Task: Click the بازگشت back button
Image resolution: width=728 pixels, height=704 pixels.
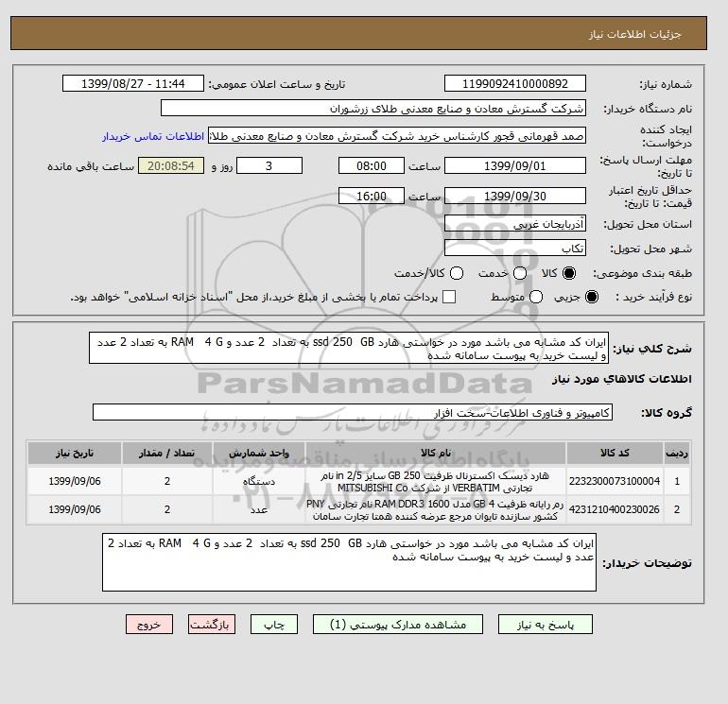Action: tap(212, 625)
